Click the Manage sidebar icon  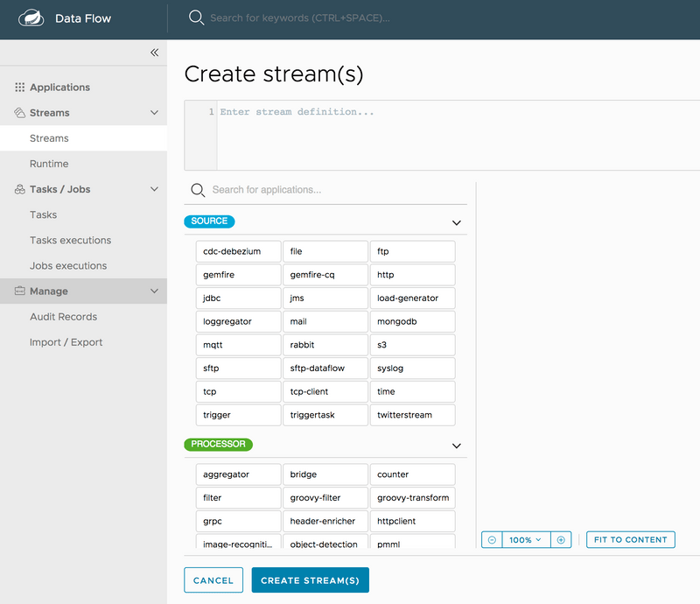pyautogui.click(x=20, y=291)
